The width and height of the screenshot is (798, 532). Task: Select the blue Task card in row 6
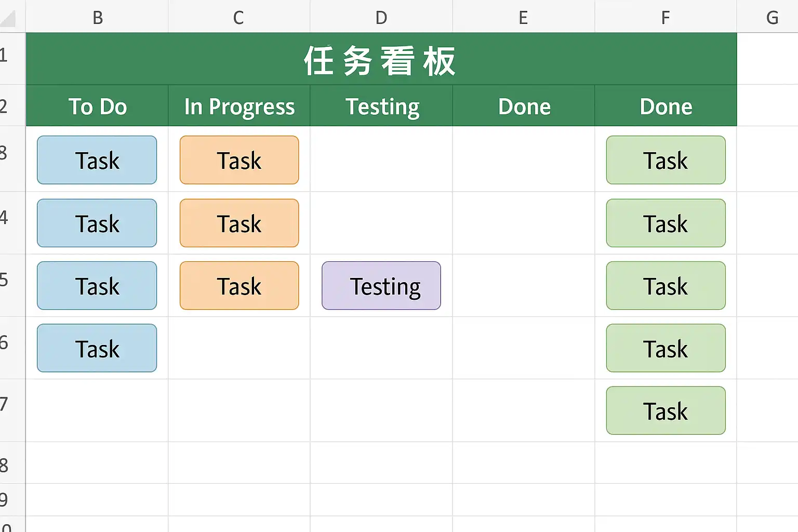point(97,348)
